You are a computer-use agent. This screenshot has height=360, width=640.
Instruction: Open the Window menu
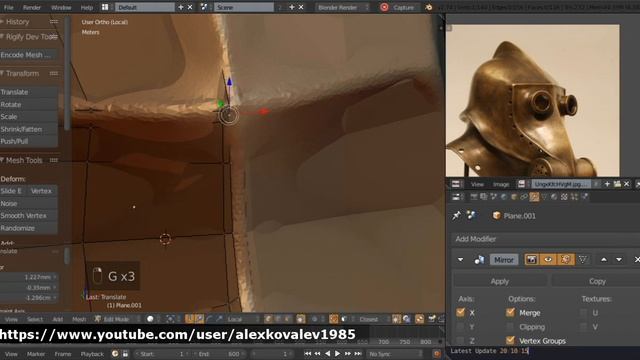pos(61,7)
